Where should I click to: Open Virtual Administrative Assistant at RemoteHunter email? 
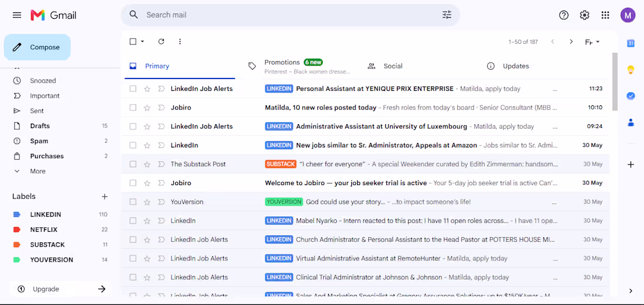tap(365, 259)
